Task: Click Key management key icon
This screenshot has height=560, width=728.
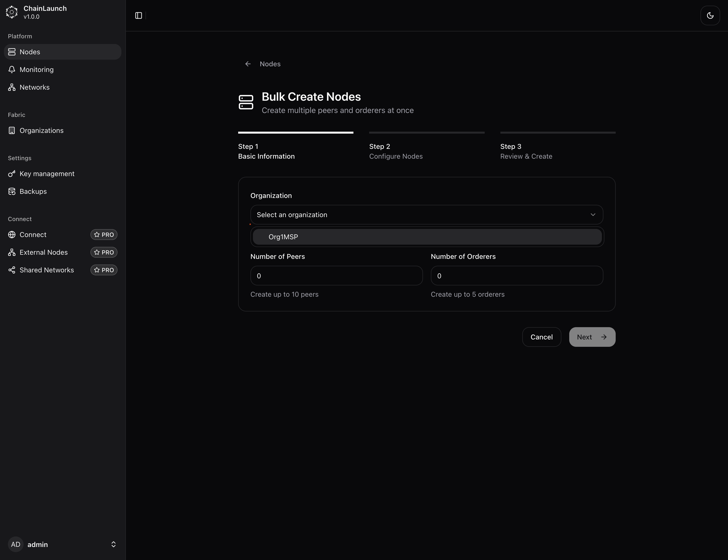Action: pyautogui.click(x=12, y=174)
